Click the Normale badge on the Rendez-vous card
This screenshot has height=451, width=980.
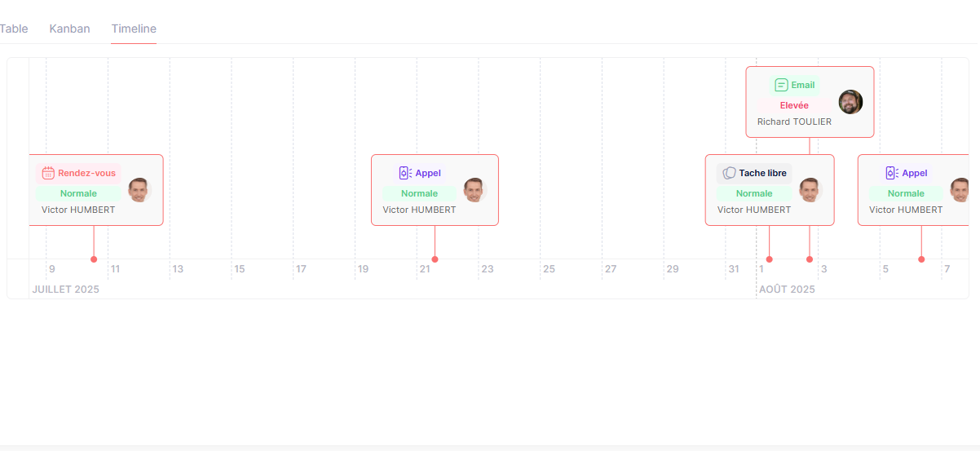pos(78,193)
